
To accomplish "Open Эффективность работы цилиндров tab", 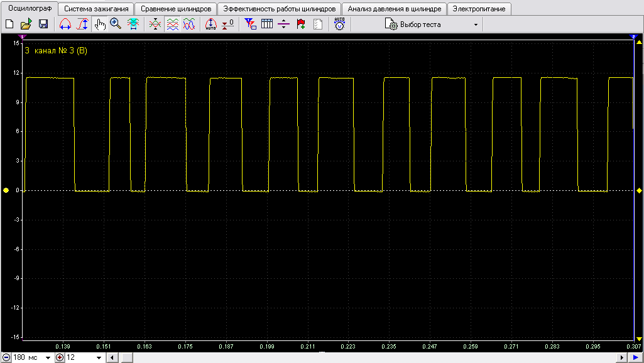I will point(280,9).
